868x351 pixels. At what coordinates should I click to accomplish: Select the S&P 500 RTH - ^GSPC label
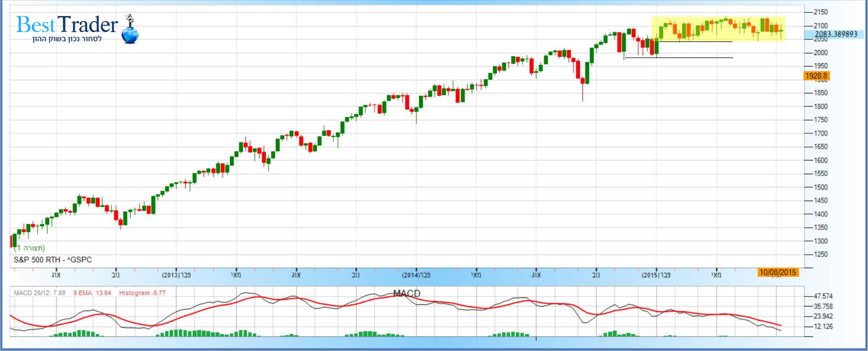53,260
